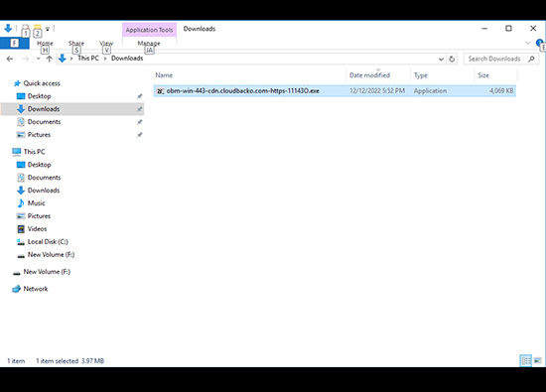Open the Videos folder
Viewport: 546px width, 392px height.
(37, 229)
